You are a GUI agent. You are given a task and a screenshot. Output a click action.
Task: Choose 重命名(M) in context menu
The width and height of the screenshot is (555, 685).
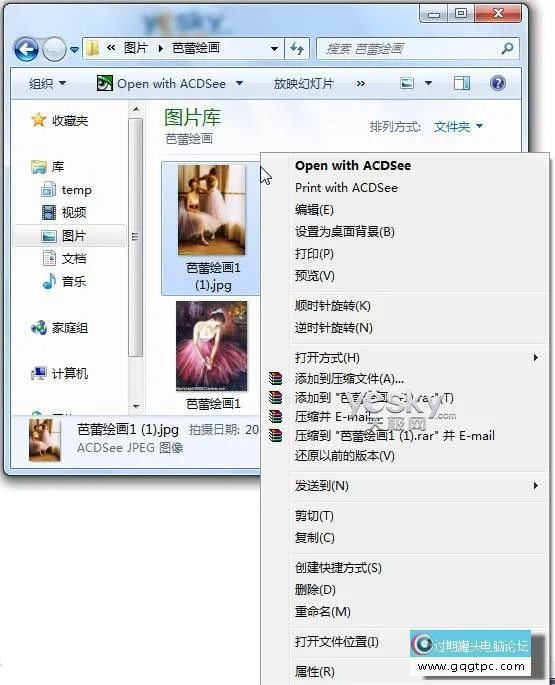323,612
